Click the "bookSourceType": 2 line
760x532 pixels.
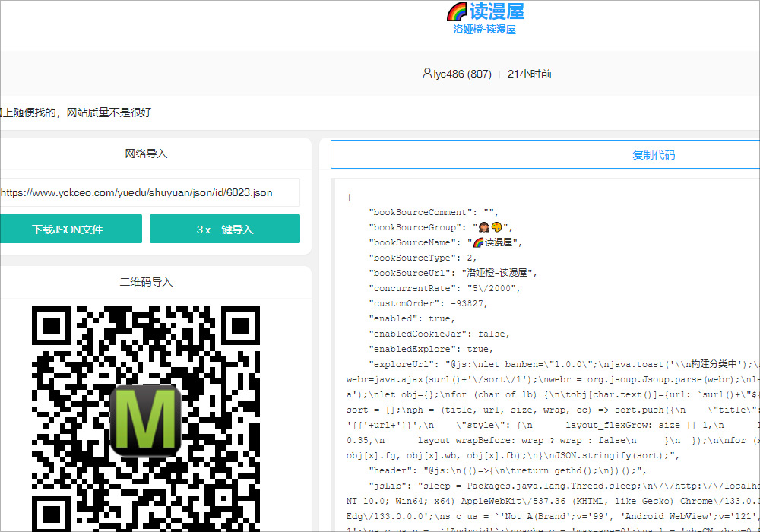[x=423, y=258]
